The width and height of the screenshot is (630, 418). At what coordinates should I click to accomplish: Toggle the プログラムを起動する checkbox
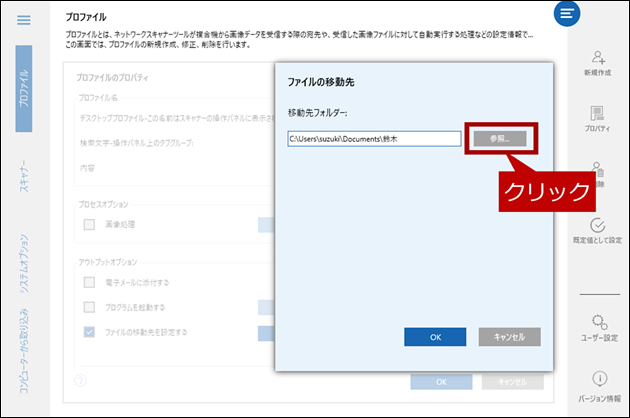pos(90,307)
